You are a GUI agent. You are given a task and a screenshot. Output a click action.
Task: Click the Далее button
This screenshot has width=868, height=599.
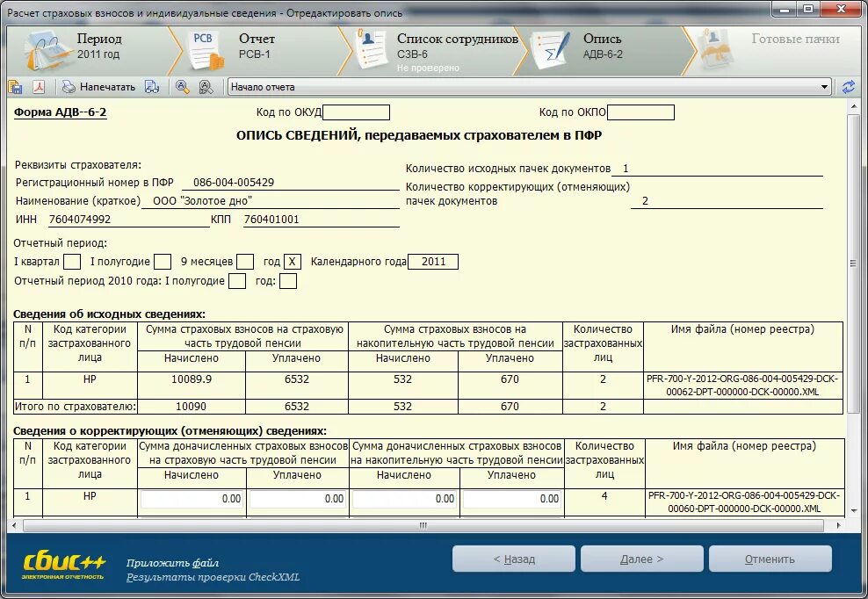coord(641,559)
